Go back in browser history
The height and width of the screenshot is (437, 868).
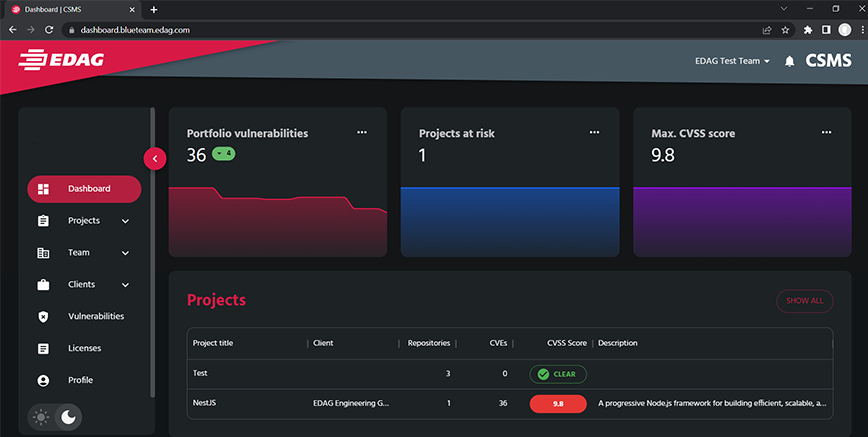click(x=13, y=30)
